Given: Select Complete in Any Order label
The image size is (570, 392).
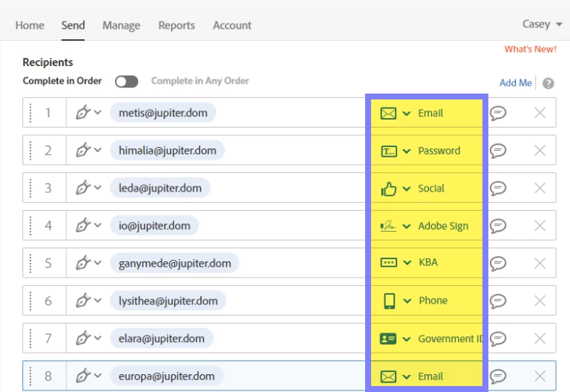Looking at the screenshot, I should 200,81.
